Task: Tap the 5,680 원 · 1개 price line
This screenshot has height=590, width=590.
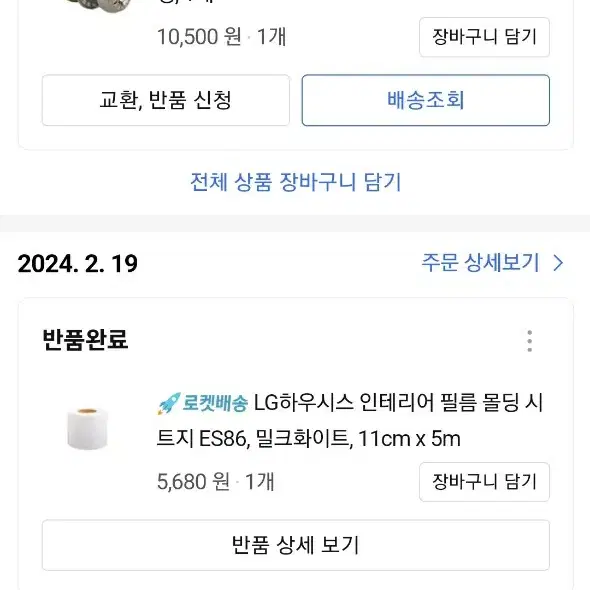Action: [x=216, y=481]
